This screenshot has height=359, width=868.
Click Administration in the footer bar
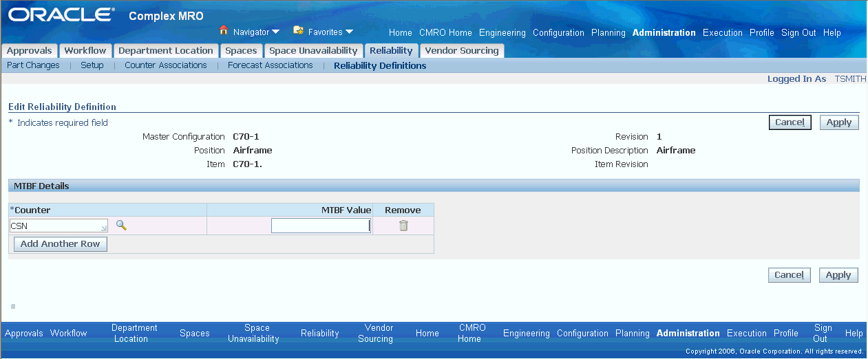click(688, 333)
